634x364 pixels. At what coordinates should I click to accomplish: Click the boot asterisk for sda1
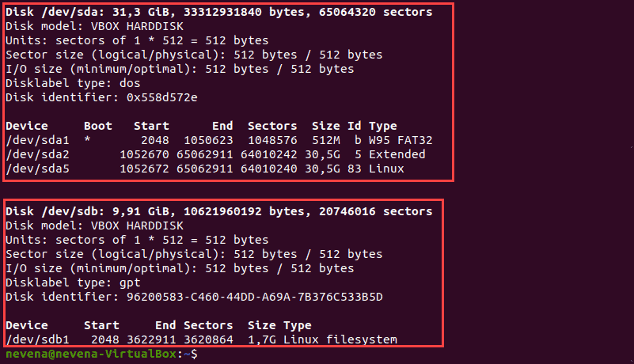[x=87, y=140]
